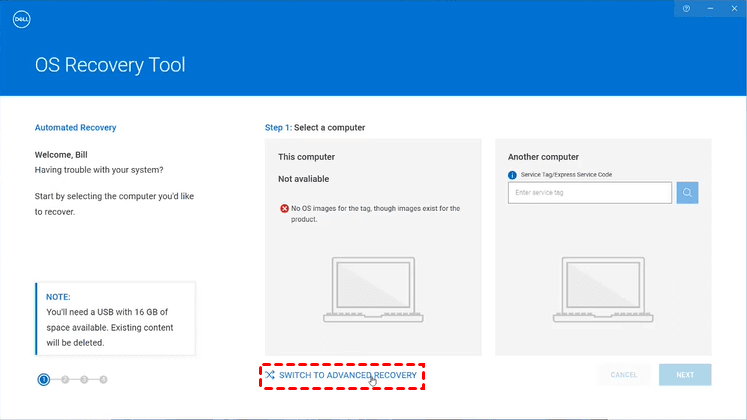Minimize the OS Recovery Tool window
This screenshot has width=747, height=420.
coord(710,9)
